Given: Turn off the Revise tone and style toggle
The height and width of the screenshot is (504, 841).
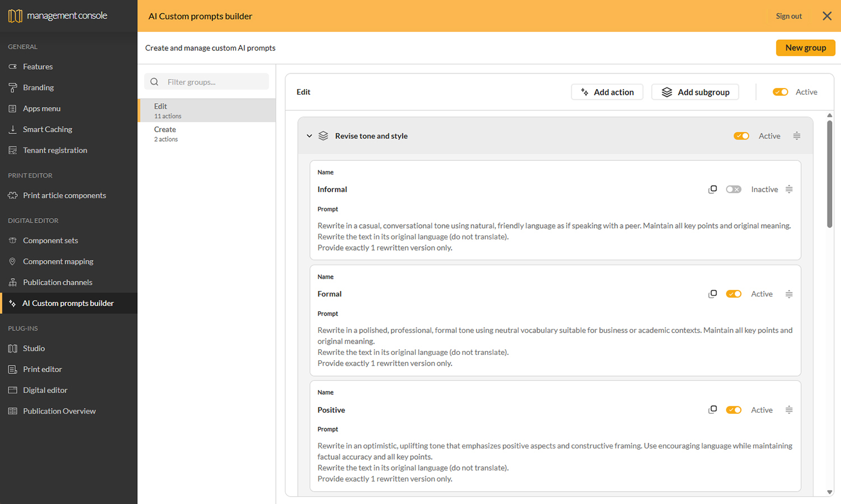Looking at the screenshot, I should (741, 136).
